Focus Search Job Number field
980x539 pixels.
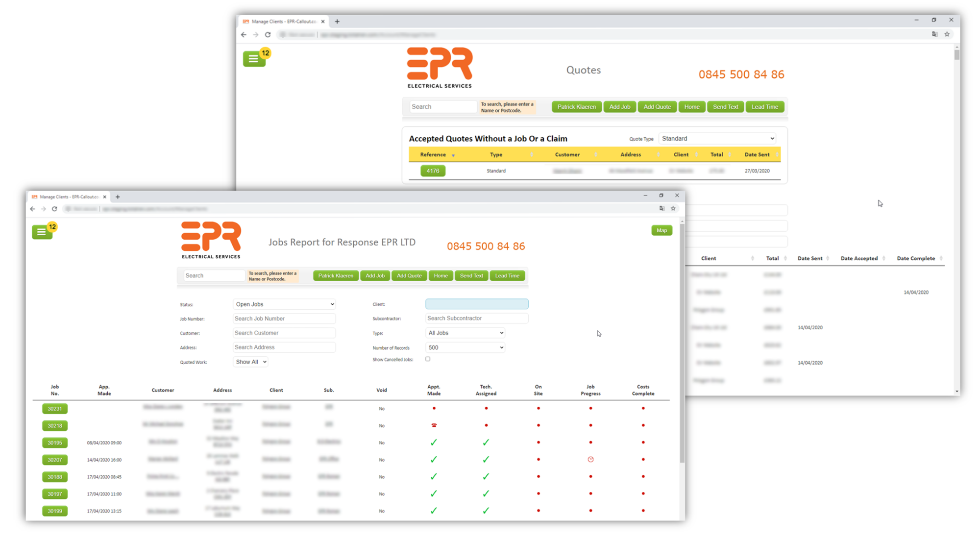[x=284, y=318]
